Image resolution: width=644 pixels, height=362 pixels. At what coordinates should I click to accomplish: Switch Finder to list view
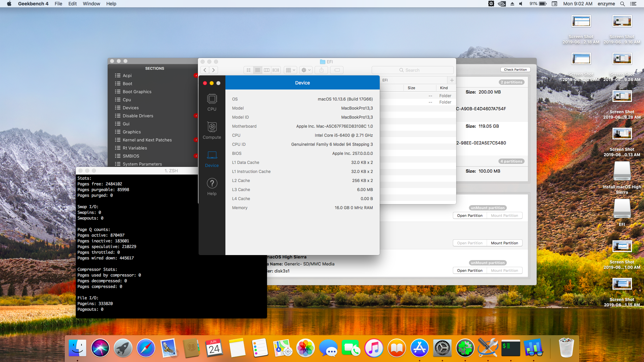(x=258, y=70)
